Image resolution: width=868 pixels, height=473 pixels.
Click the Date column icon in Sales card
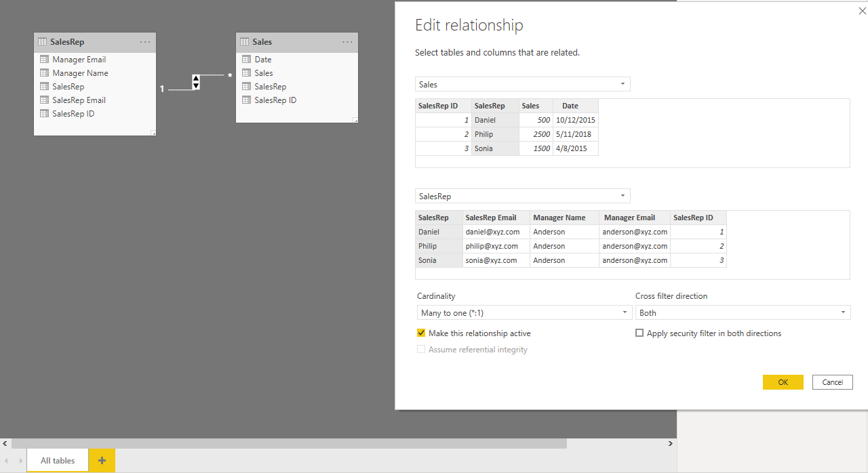tap(246, 60)
